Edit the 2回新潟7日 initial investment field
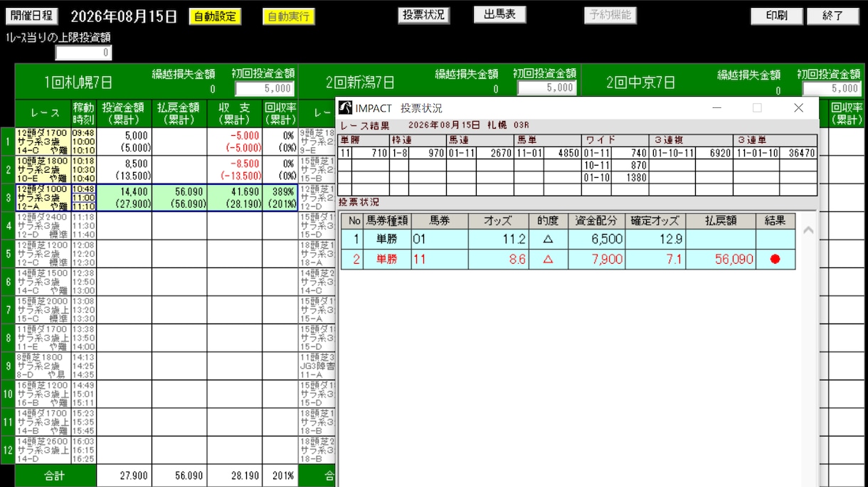The image size is (868, 487). (x=546, y=88)
